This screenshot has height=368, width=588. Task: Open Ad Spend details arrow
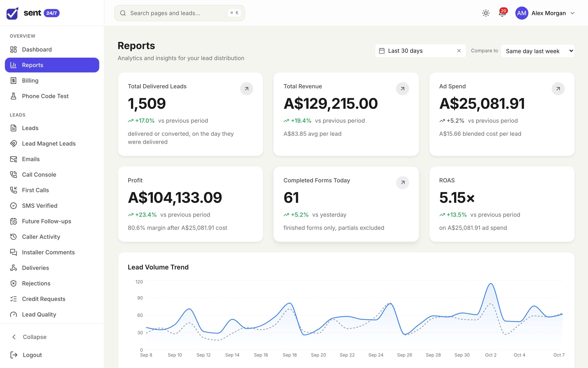558,89
